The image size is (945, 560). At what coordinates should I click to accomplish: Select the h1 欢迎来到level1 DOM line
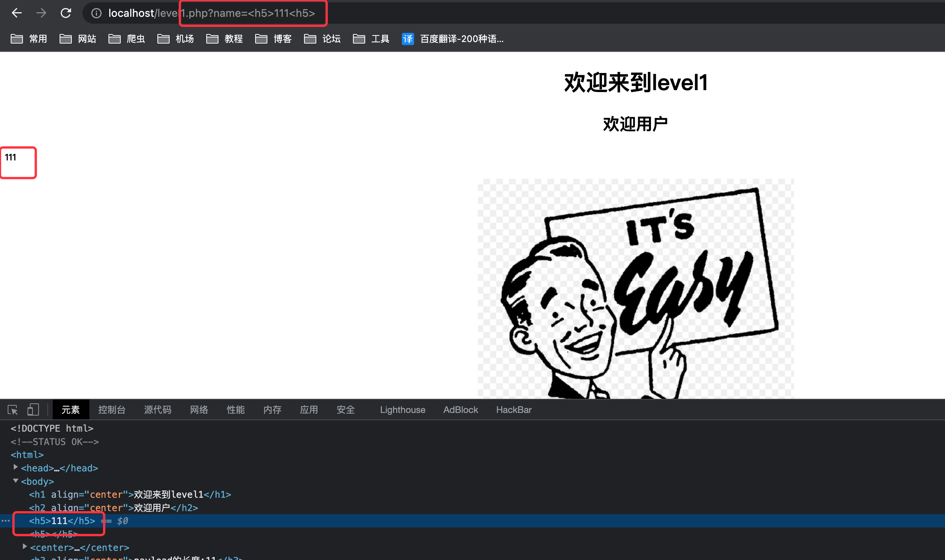pyautogui.click(x=130, y=495)
